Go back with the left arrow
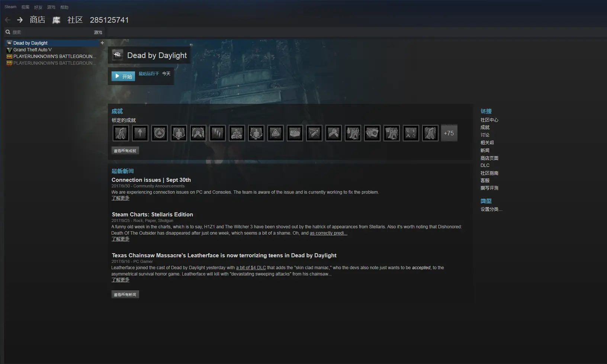The image size is (607, 364). (7, 20)
